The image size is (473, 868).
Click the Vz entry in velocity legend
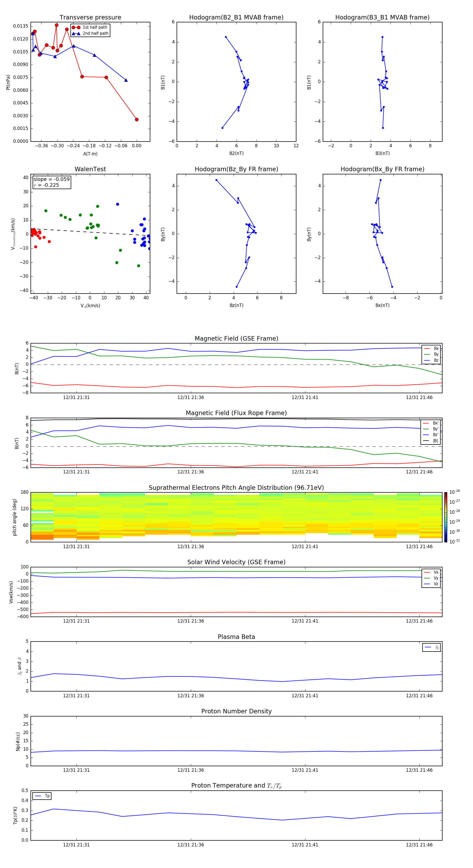(x=431, y=584)
